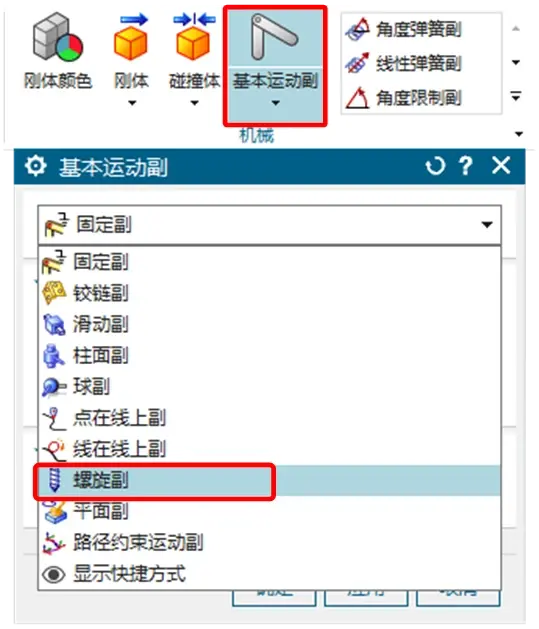539x629 pixels.
Task: Select the 碰撞体 collision body icon
Action: pyautogui.click(x=194, y=38)
